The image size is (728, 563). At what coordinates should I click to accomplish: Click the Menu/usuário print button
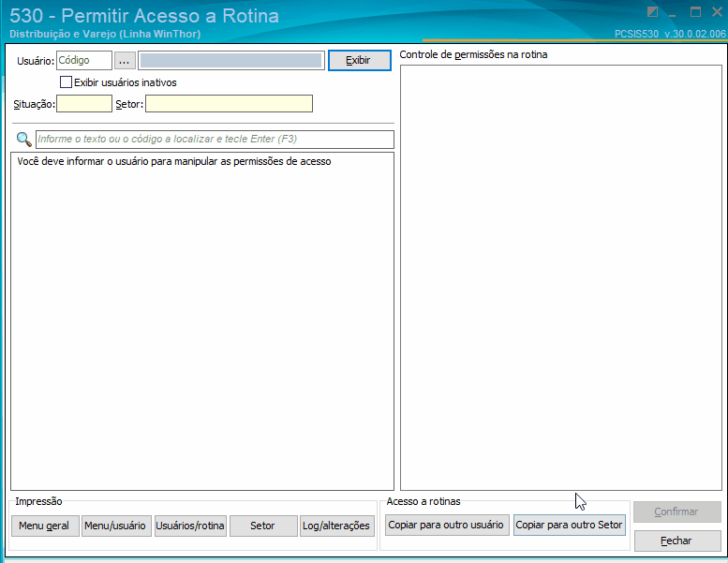116,526
